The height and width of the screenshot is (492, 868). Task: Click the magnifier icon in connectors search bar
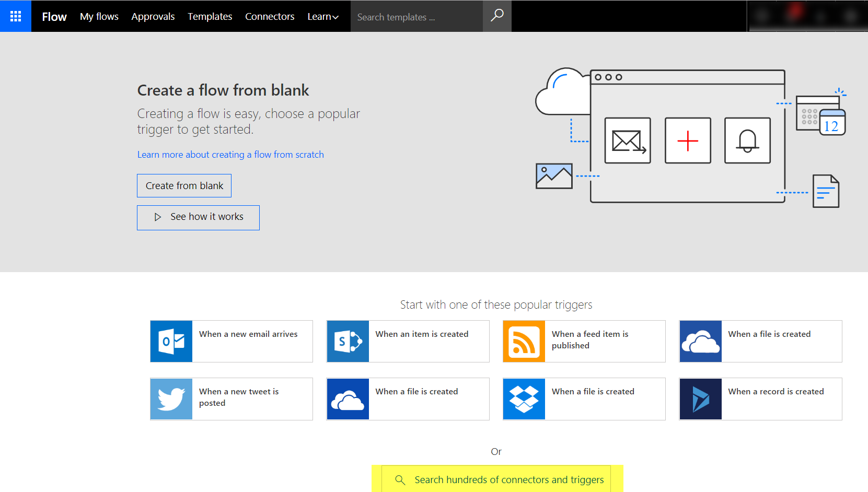click(400, 479)
